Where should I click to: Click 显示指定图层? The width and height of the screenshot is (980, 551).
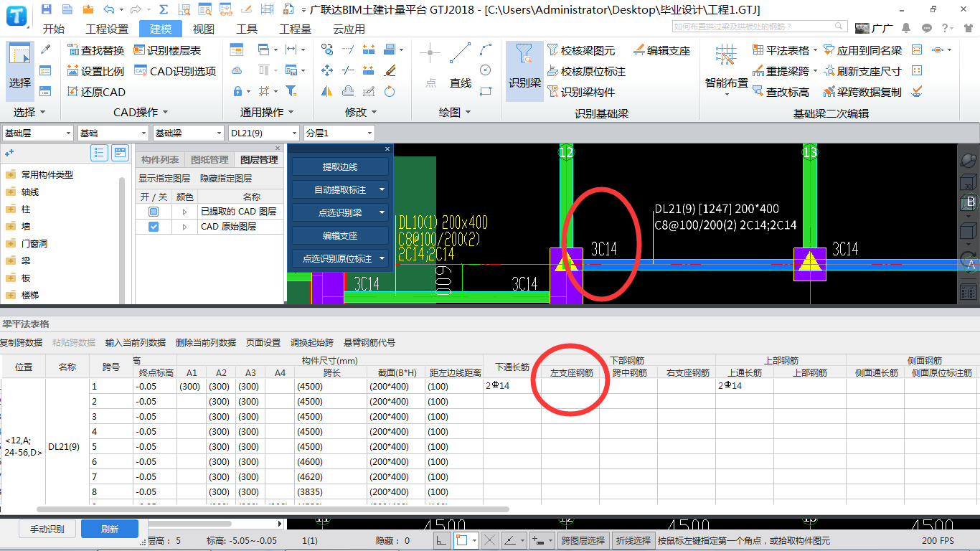pos(164,179)
